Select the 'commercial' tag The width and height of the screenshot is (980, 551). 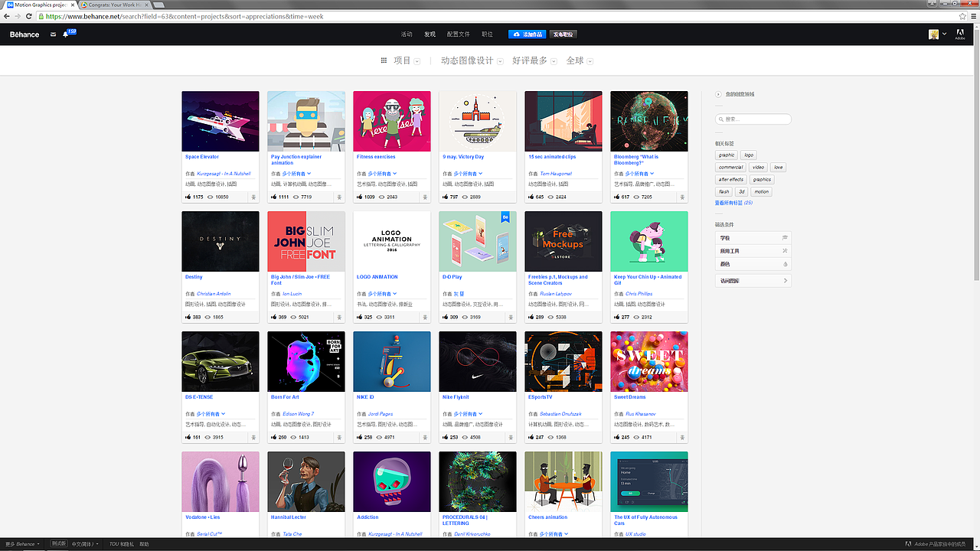click(731, 167)
